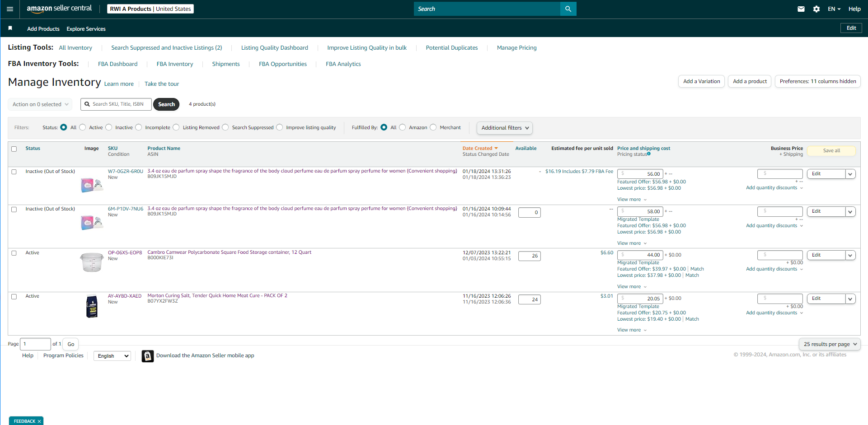Select Fulfilled By Amazon radio
The height and width of the screenshot is (425, 868).
403,127
